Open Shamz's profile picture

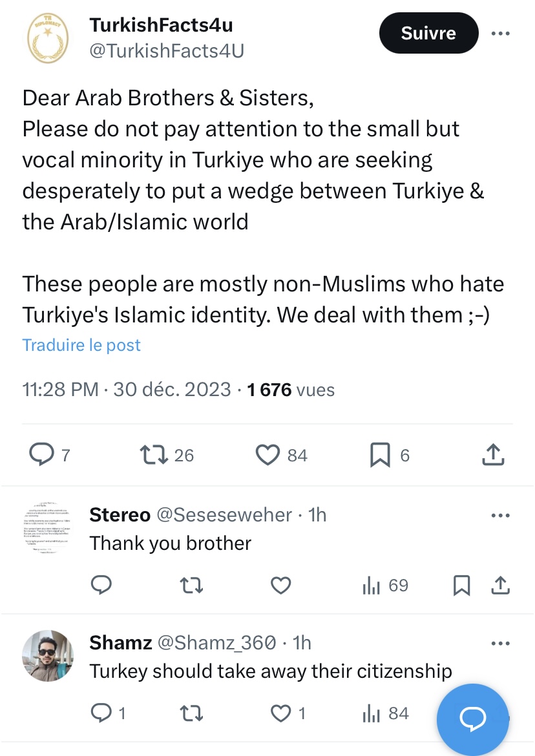coord(48,655)
